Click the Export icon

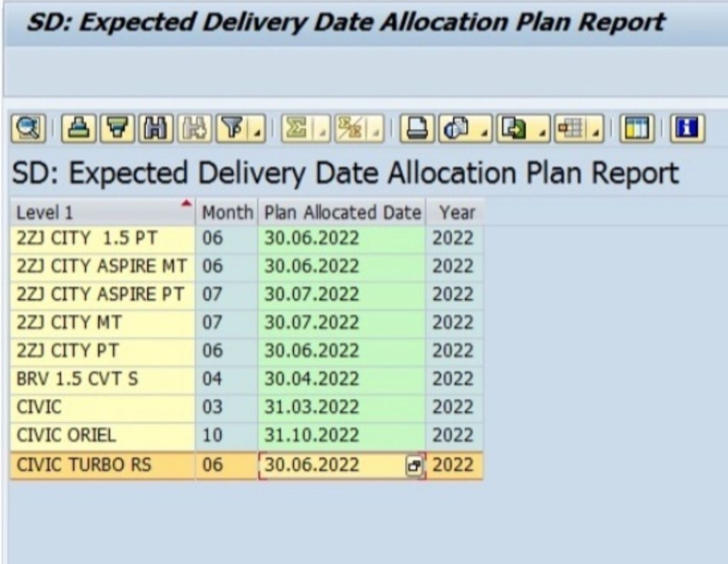click(515, 129)
